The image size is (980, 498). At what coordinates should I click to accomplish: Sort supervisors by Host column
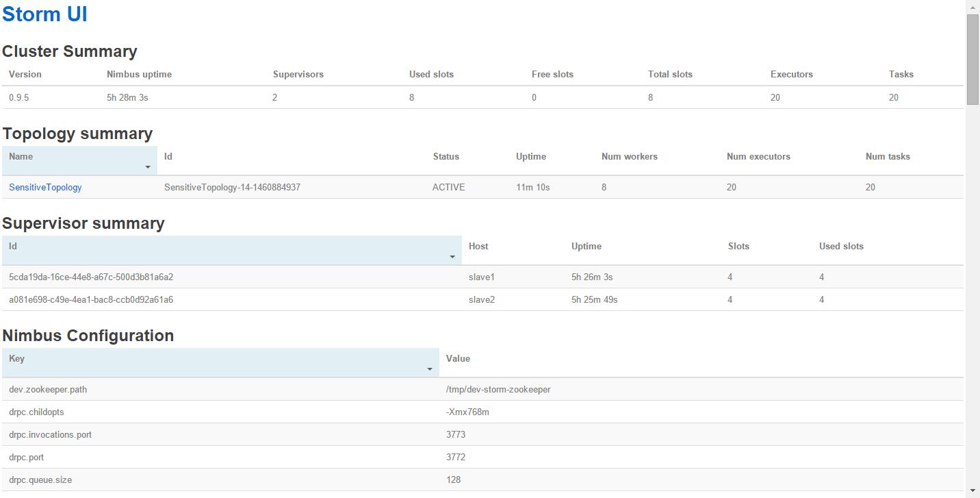(x=478, y=247)
